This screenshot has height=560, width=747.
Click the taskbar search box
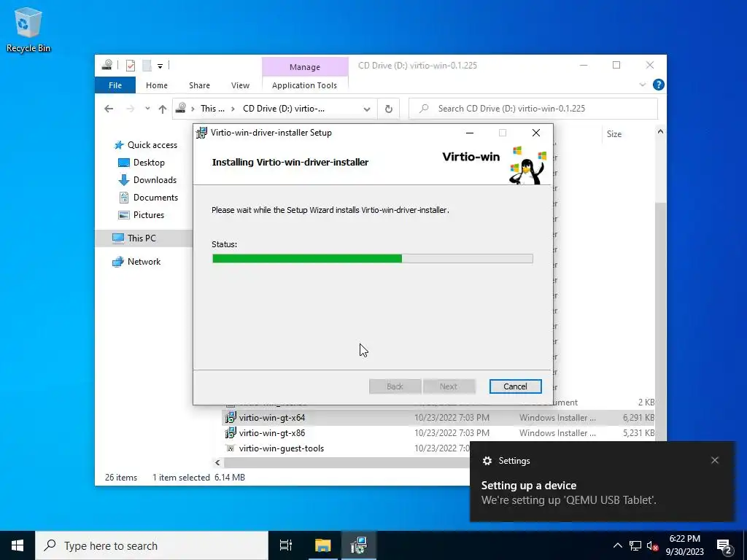pyautogui.click(x=152, y=545)
